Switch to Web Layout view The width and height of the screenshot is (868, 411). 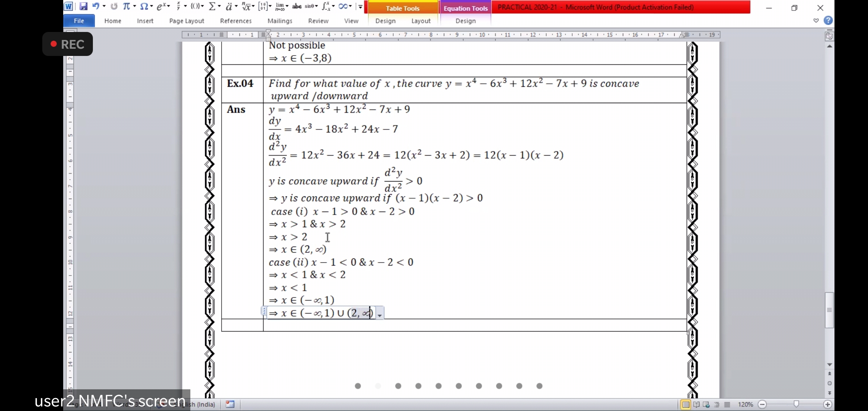(x=706, y=405)
